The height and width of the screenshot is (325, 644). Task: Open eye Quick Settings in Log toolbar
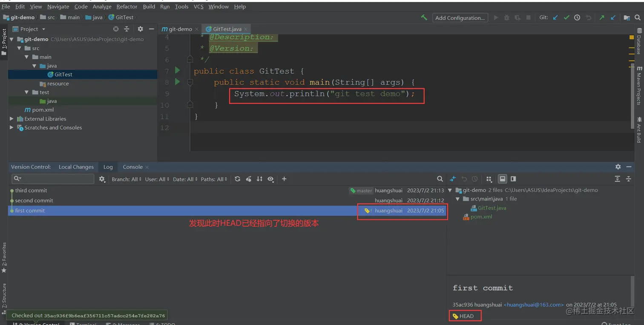(270, 179)
